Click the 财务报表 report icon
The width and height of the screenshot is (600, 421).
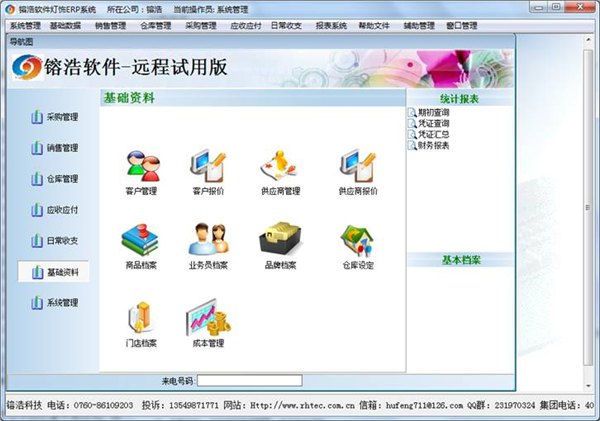point(412,145)
